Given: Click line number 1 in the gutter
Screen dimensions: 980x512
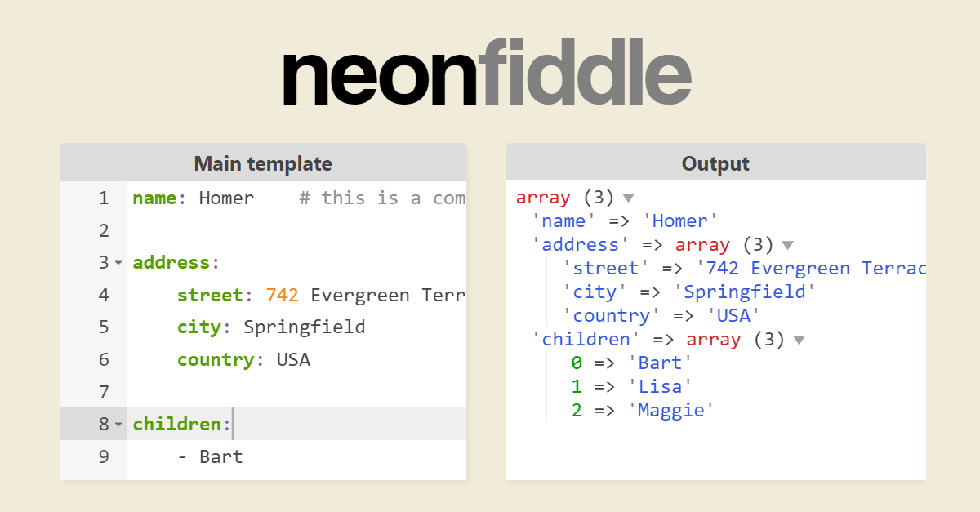Looking at the screenshot, I should tap(103, 198).
